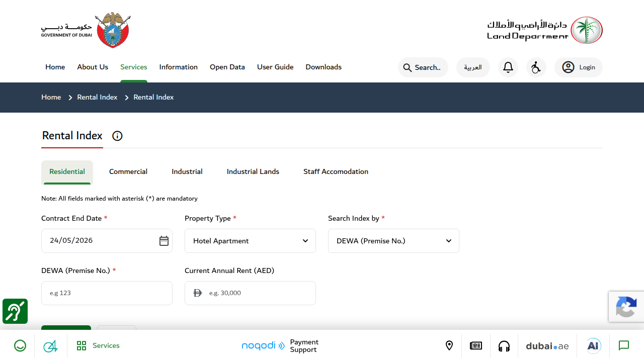Image resolution: width=644 pixels, height=362 pixels.
Task: Click the dirham symbol in rent field
Action: [x=198, y=293]
